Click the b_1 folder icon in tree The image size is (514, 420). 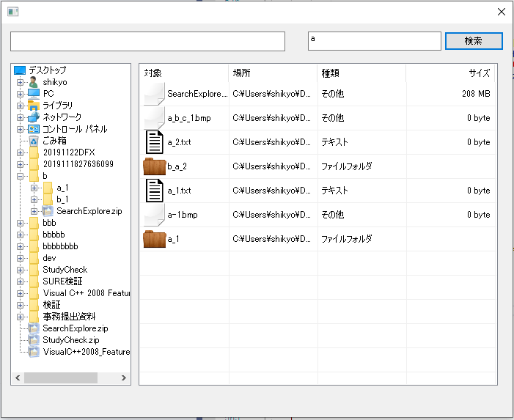point(48,199)
